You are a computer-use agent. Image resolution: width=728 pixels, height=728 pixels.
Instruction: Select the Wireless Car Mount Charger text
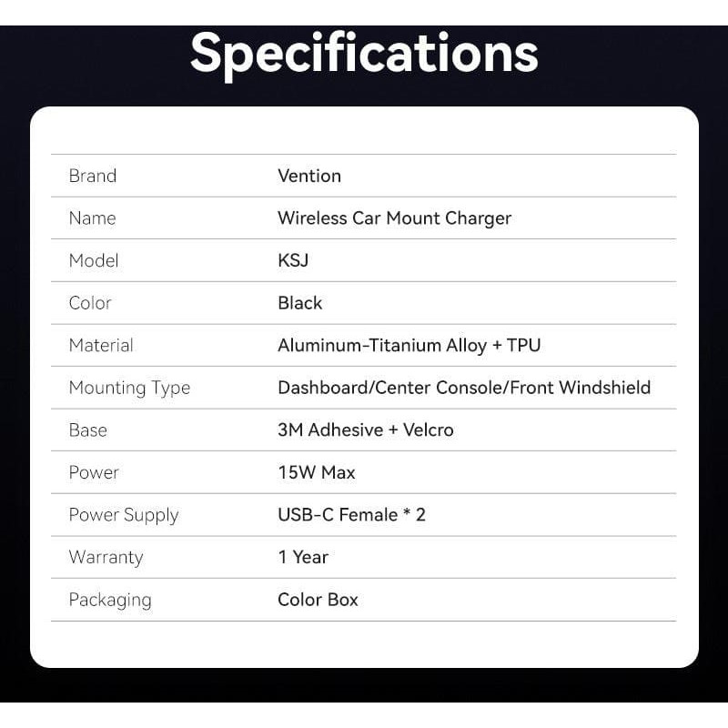394,218
